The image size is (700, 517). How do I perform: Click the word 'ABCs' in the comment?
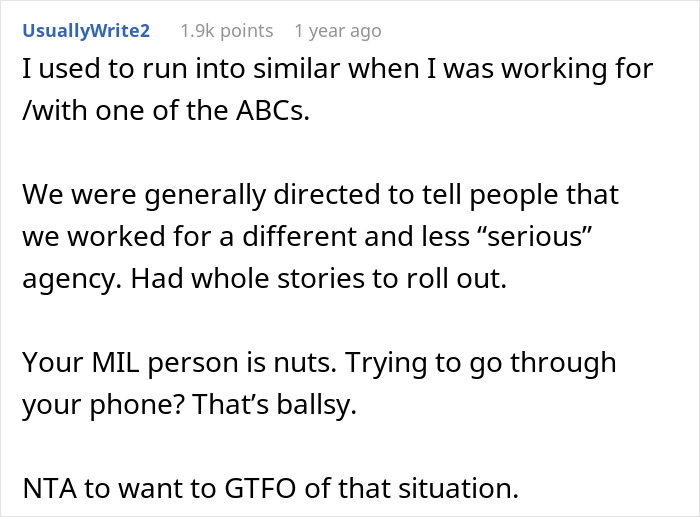(273, 110)
